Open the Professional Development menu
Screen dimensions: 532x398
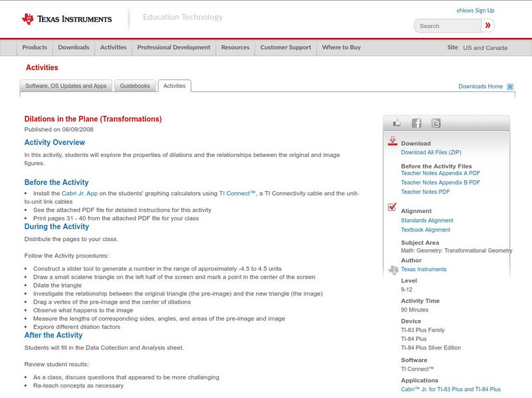[x=174, y=47]
